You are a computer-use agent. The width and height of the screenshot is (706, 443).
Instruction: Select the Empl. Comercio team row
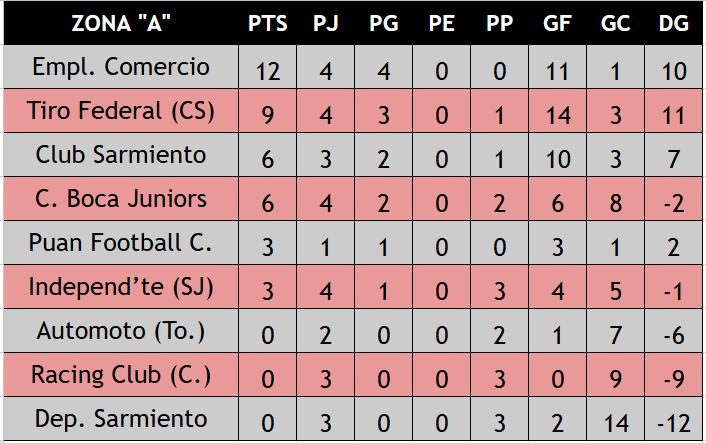tap(121, 67)
